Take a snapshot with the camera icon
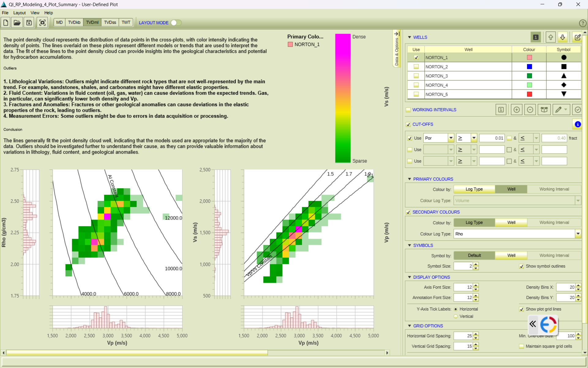The image size is (588, 368). coord(42,22)
